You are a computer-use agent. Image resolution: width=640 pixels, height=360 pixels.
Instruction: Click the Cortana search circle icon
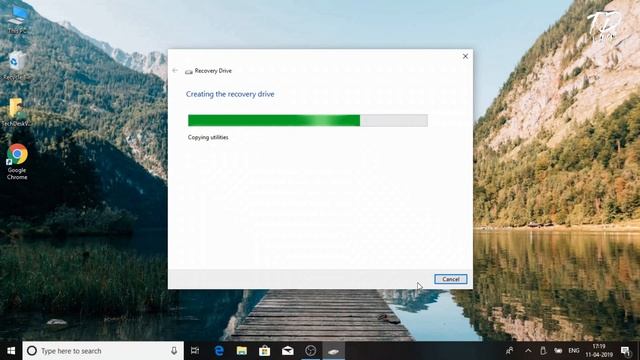point(32,351)
